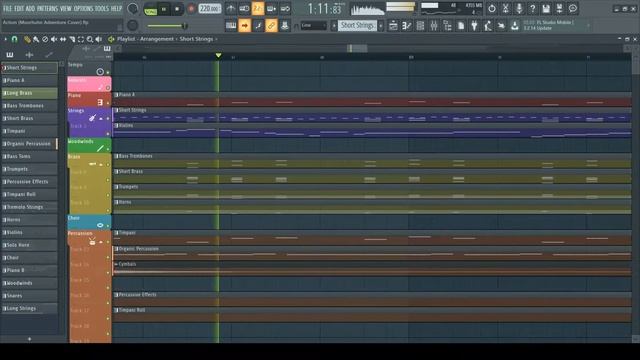Toggle loop recording button
640x360 pixels.
pos(285,9)
